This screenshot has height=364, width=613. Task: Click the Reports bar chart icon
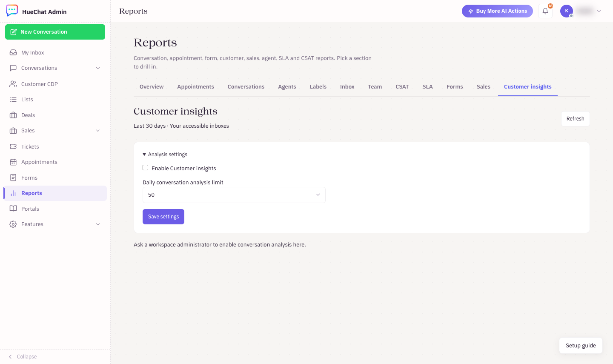point(13,193)
